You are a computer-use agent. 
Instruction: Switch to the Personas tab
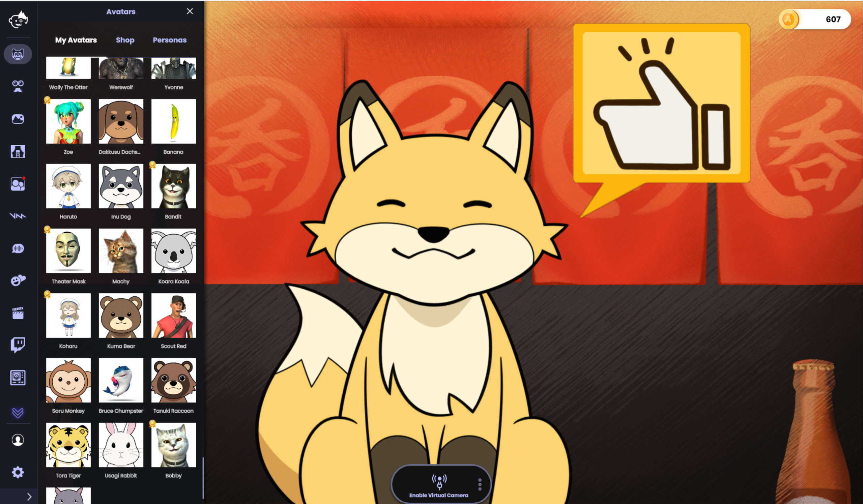click(x=170, y=40)
